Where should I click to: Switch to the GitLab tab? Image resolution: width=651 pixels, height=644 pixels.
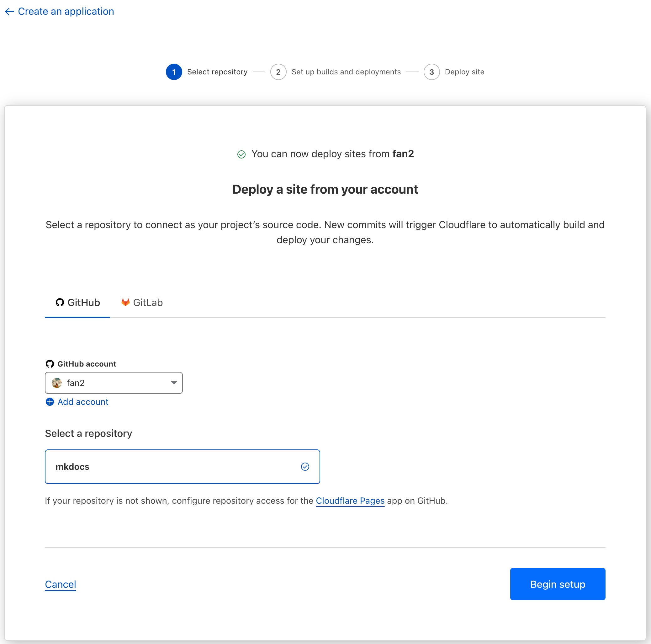[x=141, y=302]
